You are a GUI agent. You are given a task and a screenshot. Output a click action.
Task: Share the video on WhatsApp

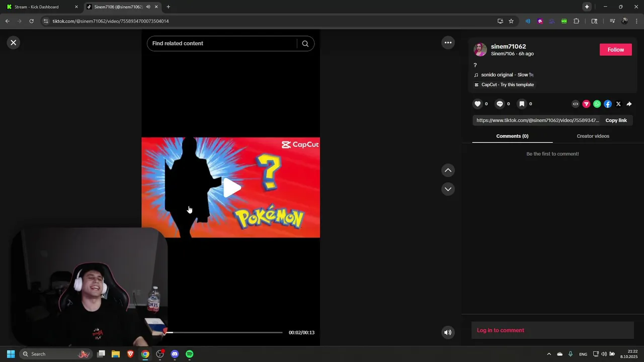pyautogui.click(x=597, y=104)
